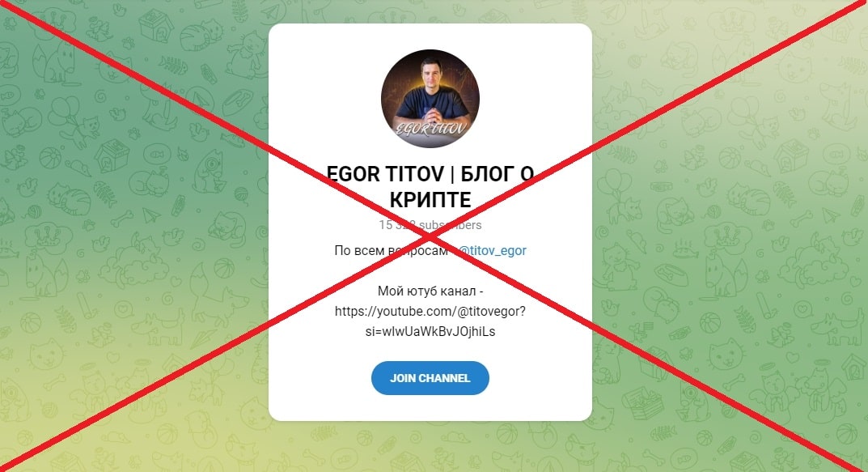Viewport: 868px width, 472px height.
Task: Click the word КРИПТЕ in the title
Action: (x=430, y=200)
